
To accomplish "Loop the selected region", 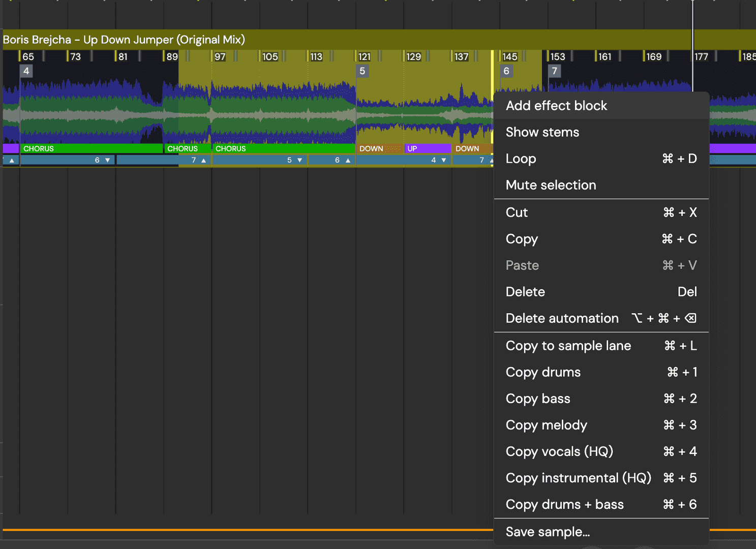I will [601, 159].
